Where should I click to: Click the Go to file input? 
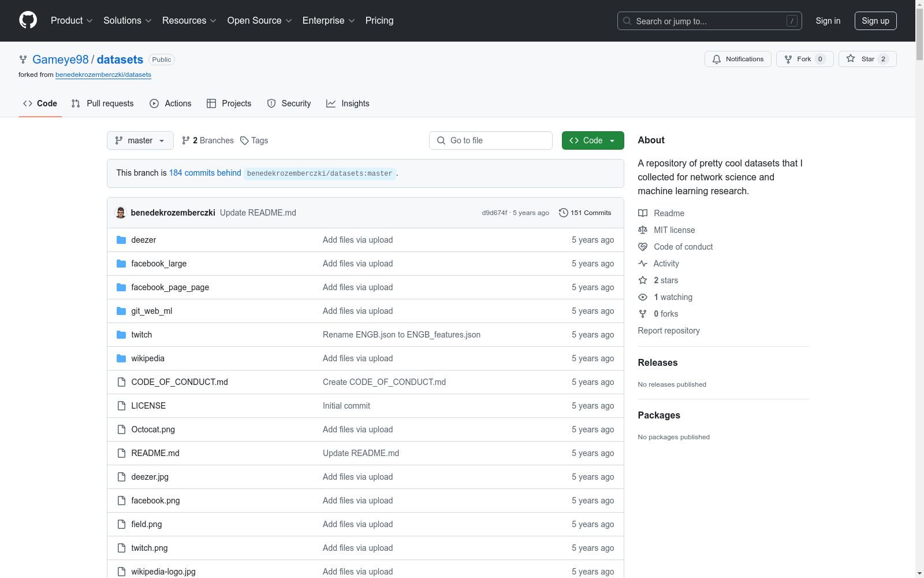pos(491,140)
